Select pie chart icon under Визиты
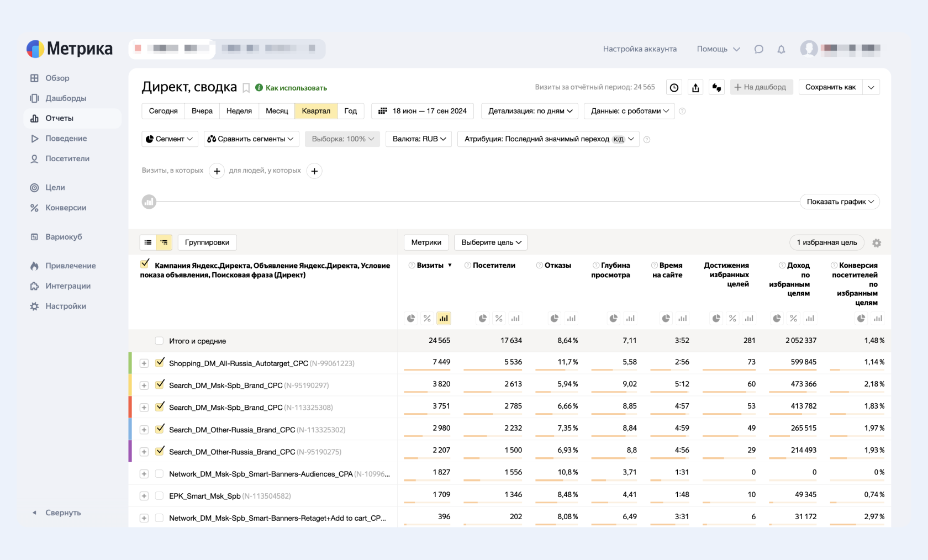 point(411,318)
